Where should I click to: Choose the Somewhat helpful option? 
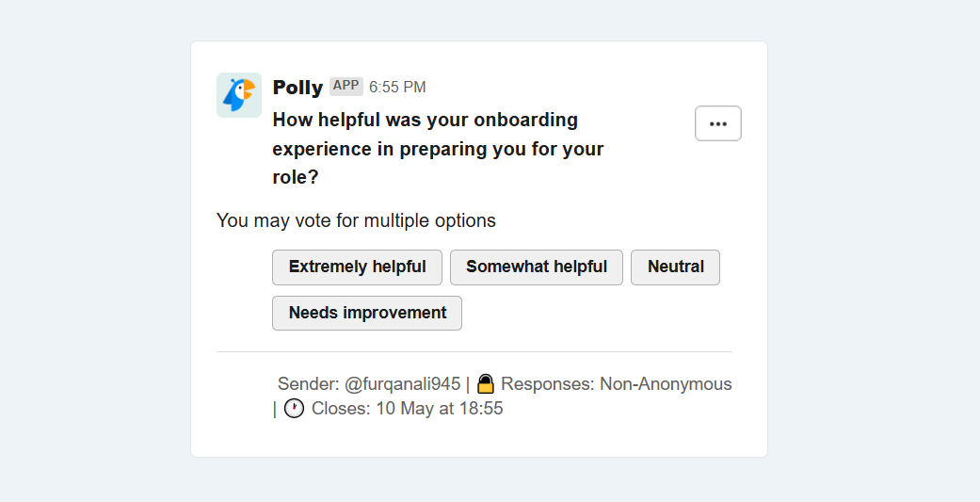click(537, 267)
